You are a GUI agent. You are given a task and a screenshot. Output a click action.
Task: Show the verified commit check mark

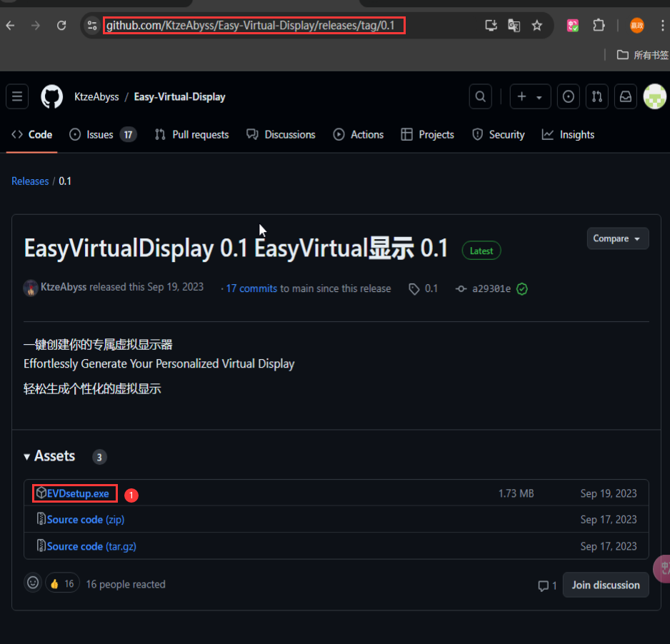coord(521,289)
